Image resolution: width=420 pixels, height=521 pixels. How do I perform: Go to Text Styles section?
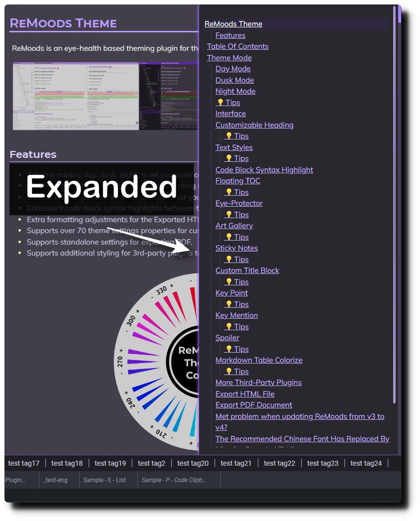[234, 147]
